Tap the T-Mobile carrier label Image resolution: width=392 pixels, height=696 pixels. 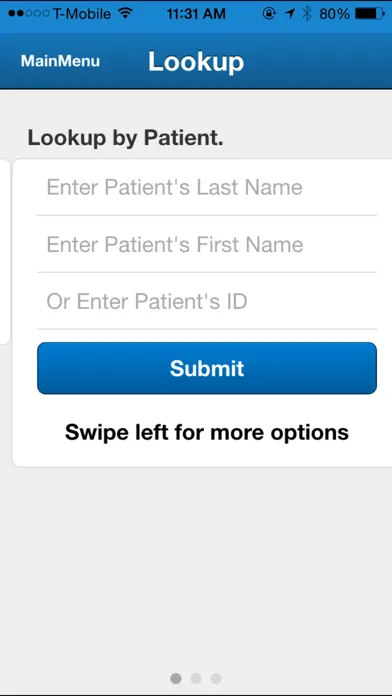coord(82,14)
